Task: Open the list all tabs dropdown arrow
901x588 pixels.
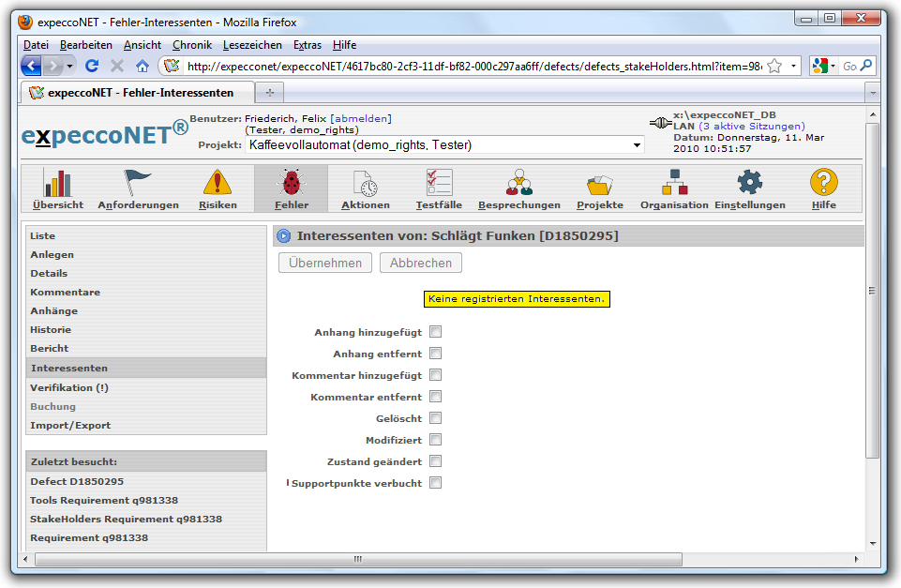Action: (x=872, y=93)
